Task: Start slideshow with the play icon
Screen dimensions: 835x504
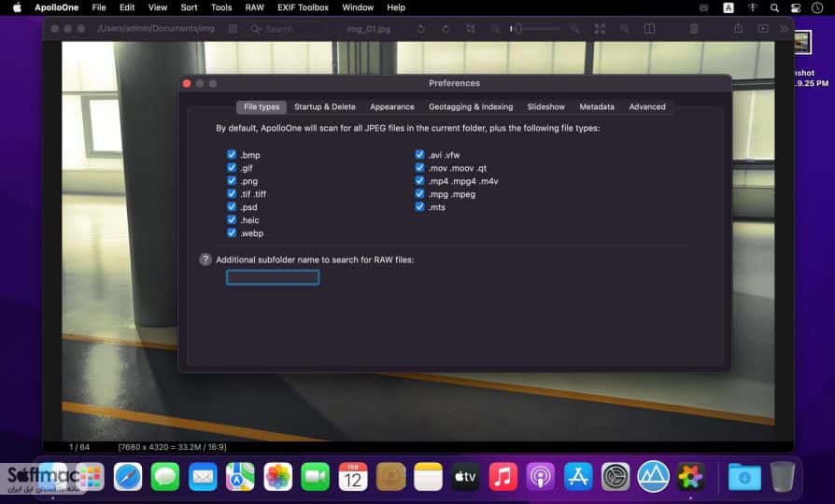Action: pos(763,29)
